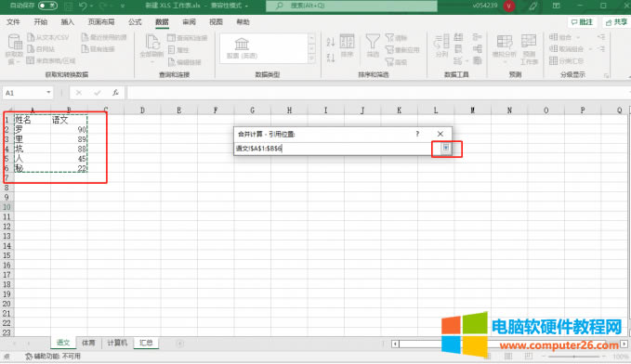Click cell B1 containing 语文

[x=69, y=120]
